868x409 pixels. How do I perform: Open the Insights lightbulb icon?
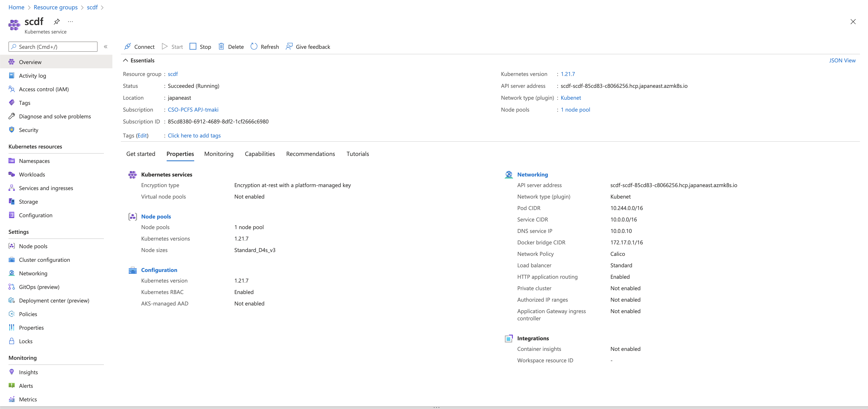point(11,372)
